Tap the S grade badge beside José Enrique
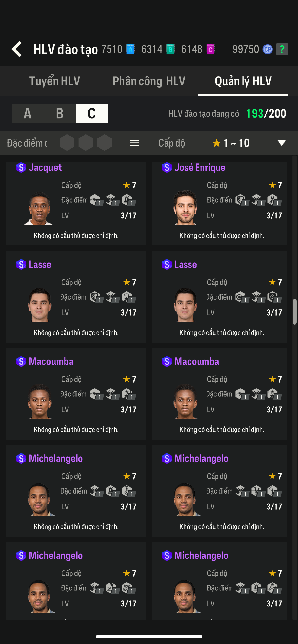The height and width of the screenshot is (644, 298). (167, 168)
